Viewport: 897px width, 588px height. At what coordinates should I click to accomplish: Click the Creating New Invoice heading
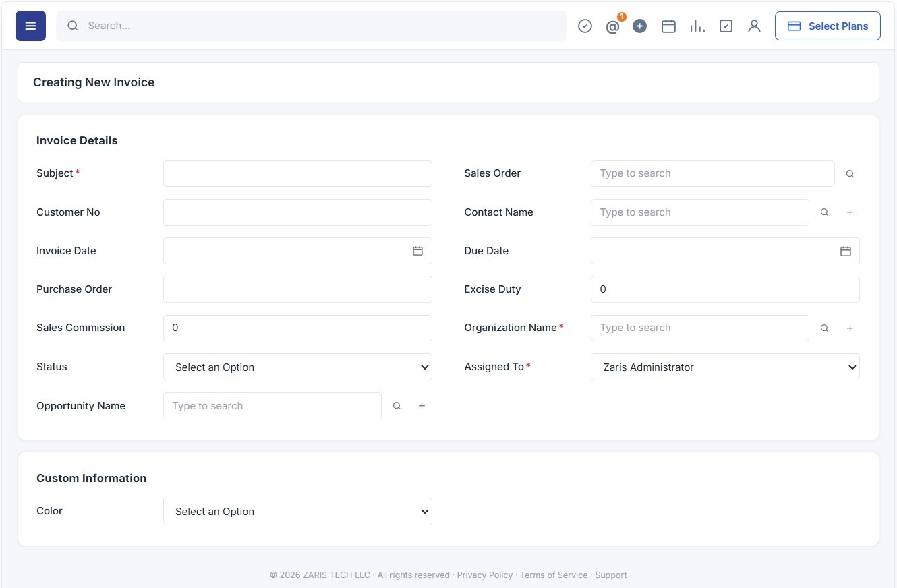click(94, 82)
